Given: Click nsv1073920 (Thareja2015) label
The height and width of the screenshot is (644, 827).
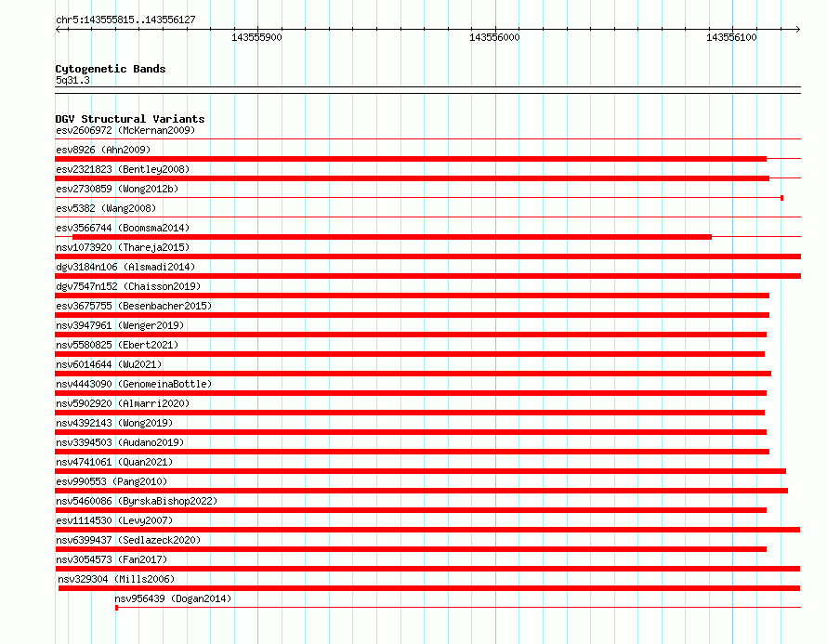Looking at the screenshot, I should 123,247.
